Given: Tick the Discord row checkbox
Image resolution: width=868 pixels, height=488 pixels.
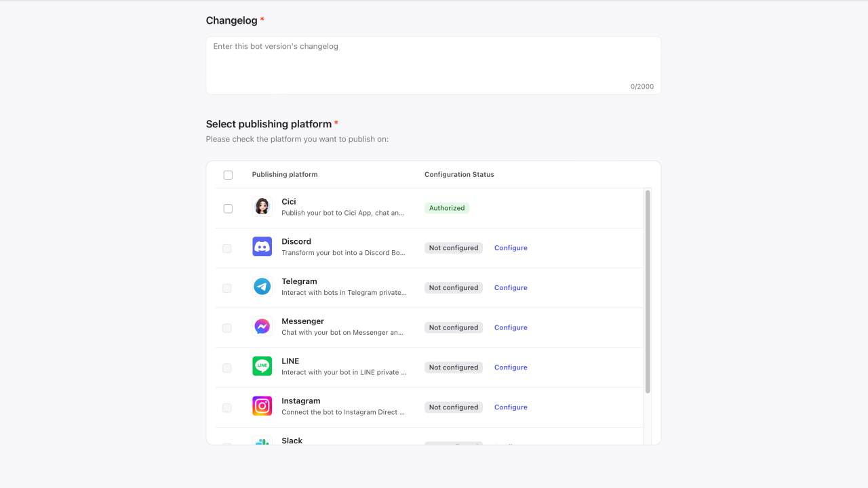Looking at the screenshot, I should 227,249.
